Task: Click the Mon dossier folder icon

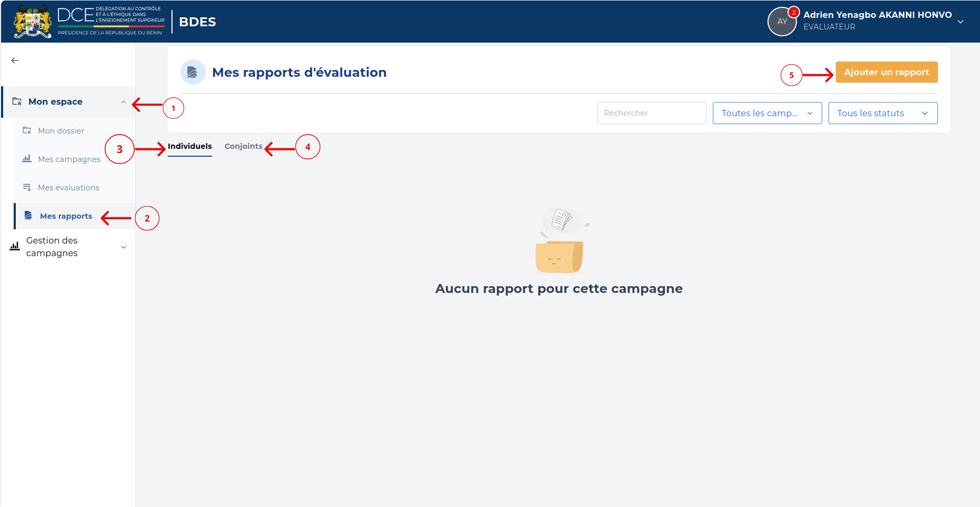Action: 27,130
